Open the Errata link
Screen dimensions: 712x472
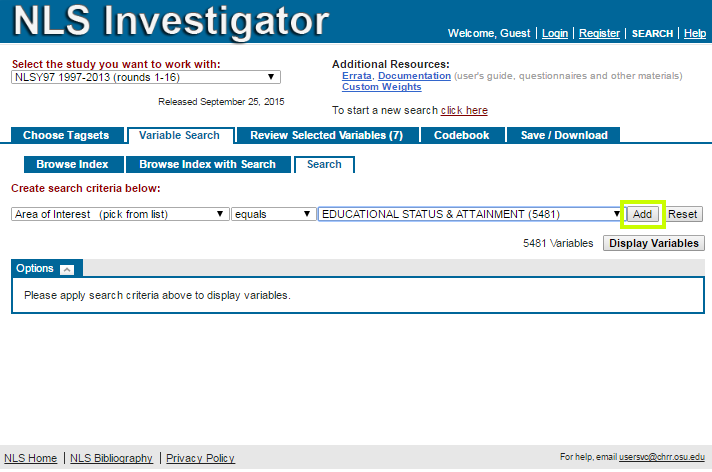point(356,76)
